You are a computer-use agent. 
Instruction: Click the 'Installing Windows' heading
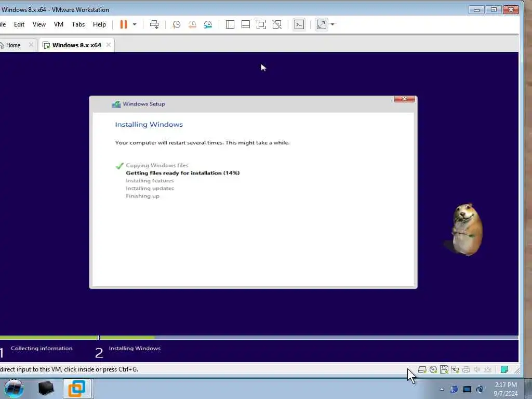(149, 125)
